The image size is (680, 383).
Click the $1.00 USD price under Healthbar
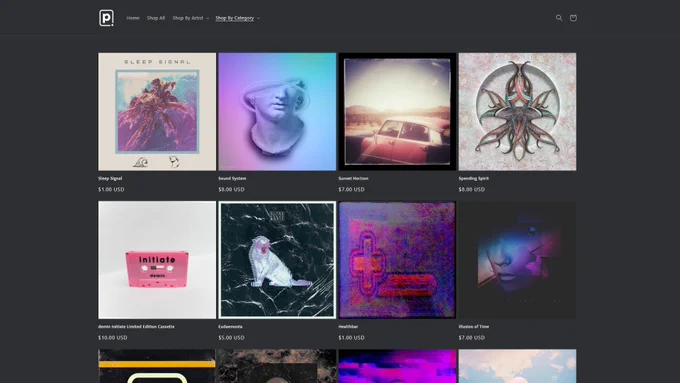click(x=351, y=337)
